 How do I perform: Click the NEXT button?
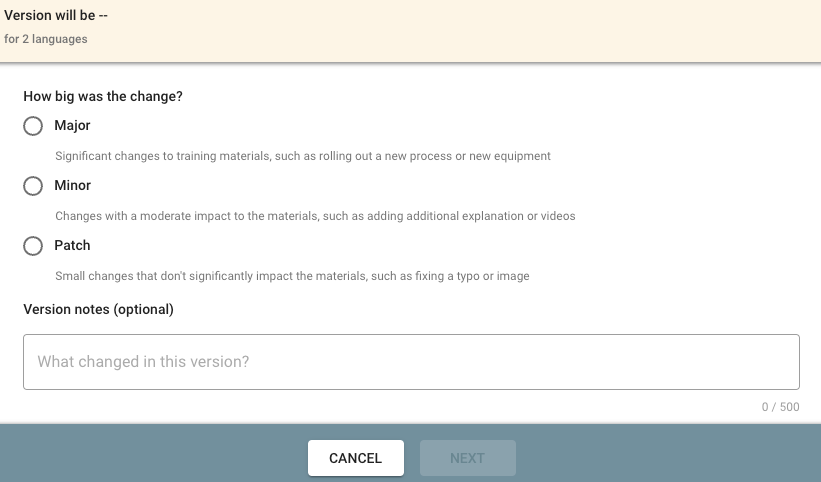coord(468,458)
